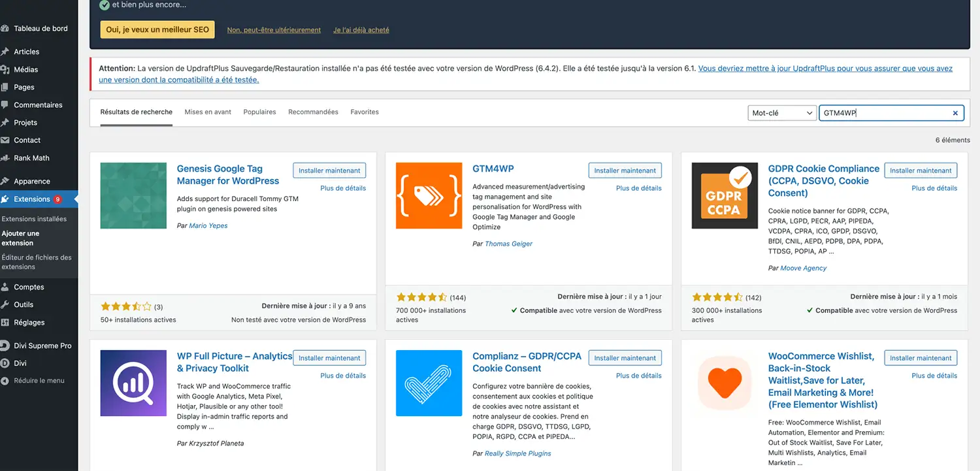Image resolution: width=980 pixels, height=471 pixels.
Task: Click the GDPR CCPA plugin logo
Action: [x=725, y=196]
